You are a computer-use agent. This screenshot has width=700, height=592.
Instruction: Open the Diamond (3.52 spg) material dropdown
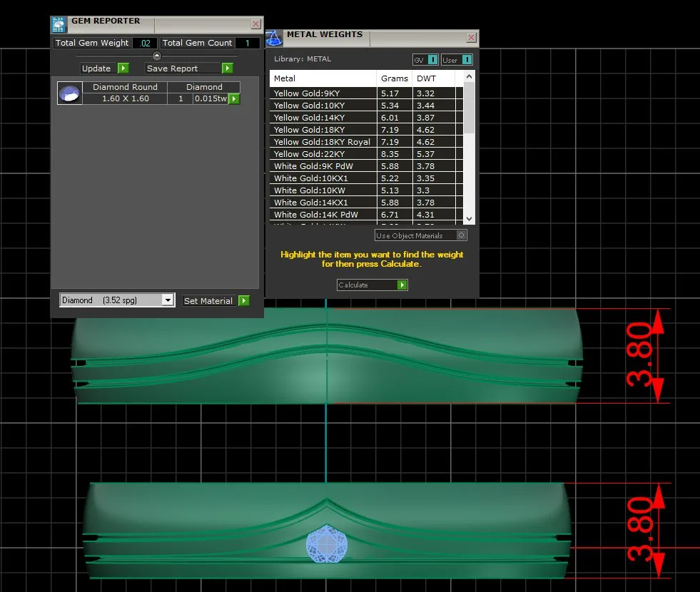(168, 300)
